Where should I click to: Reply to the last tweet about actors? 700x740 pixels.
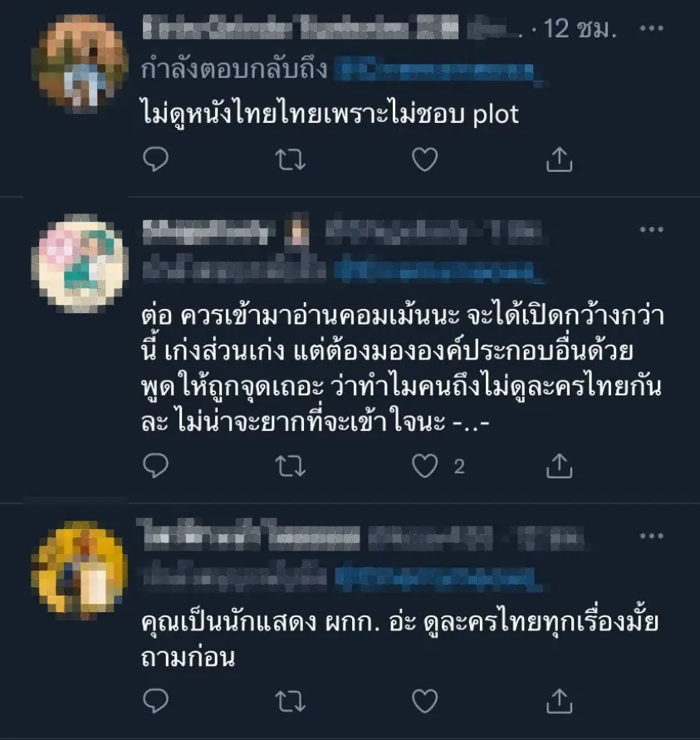click(155, 701)
